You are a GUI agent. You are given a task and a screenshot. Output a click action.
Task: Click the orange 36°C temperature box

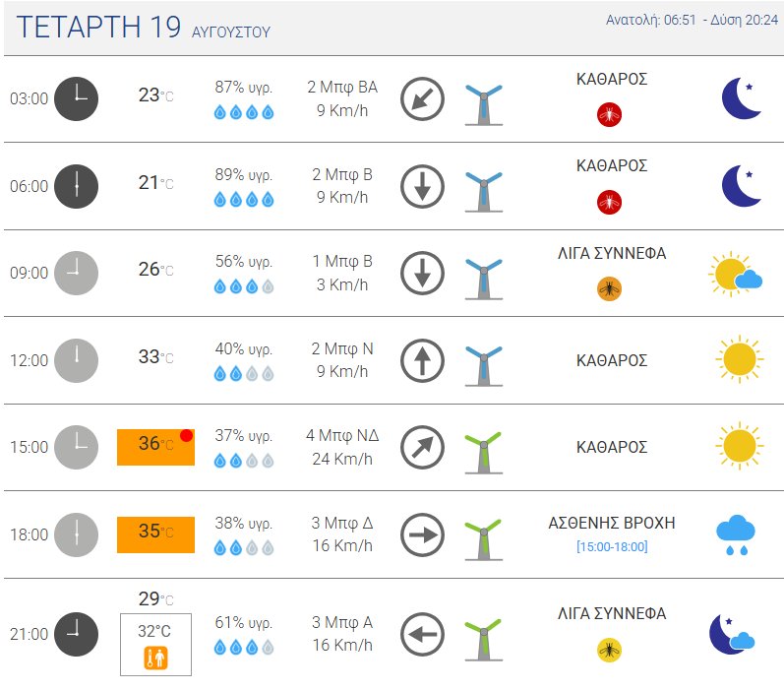[x=155, y=447]
